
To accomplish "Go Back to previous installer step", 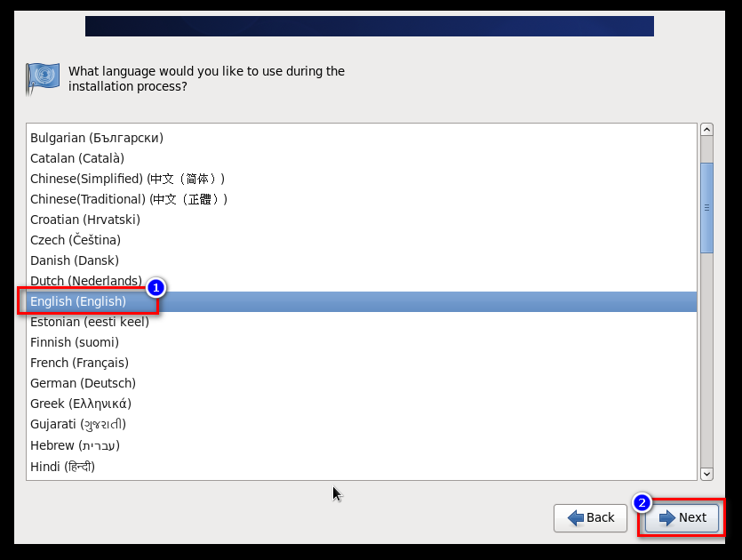I will click(x=590, y=518).
